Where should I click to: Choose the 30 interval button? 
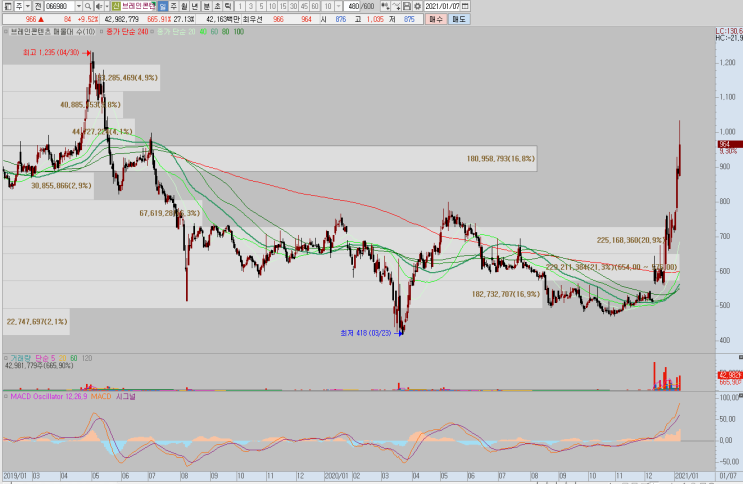[293, 6]
